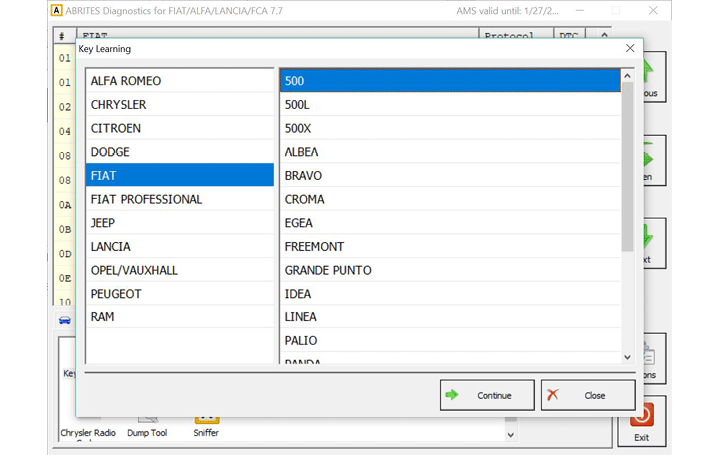Viewport: 719px width, 455px height.
Task: Open the Sniffer tool icon
Action: tap(206, 420)
